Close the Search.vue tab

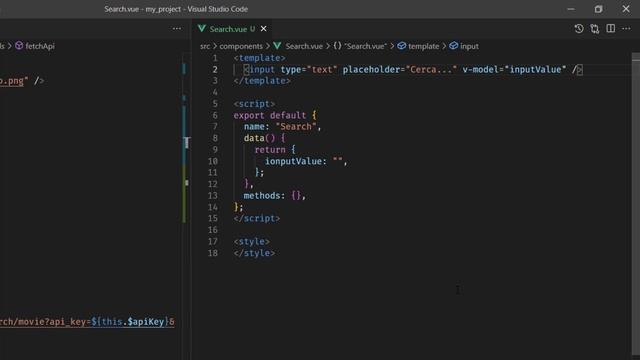pos(264,29)
